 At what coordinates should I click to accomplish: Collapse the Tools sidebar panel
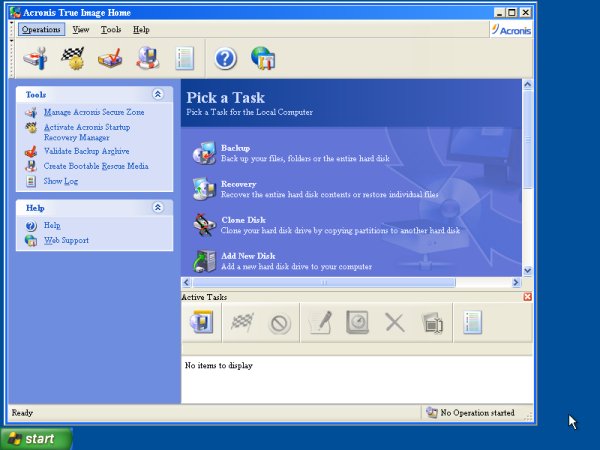tap(158, 94)
